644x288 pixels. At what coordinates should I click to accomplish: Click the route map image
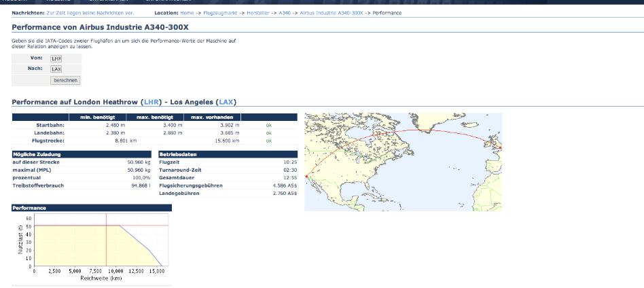point(403,162)
